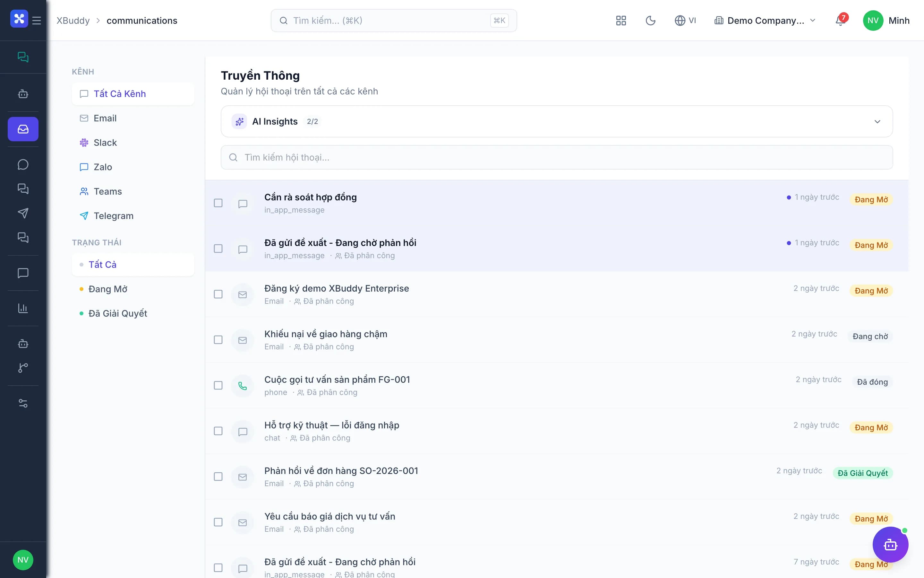This screenshot has height=578, width=924.
Task: Select the Zalo channel filter
Action: pyautogui.click(x=133, y=167)
